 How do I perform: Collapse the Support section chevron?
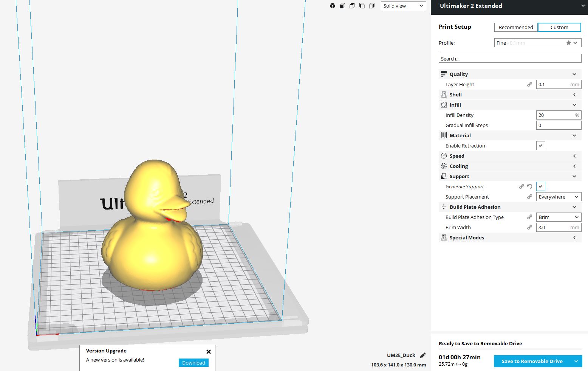click(574, 176)
